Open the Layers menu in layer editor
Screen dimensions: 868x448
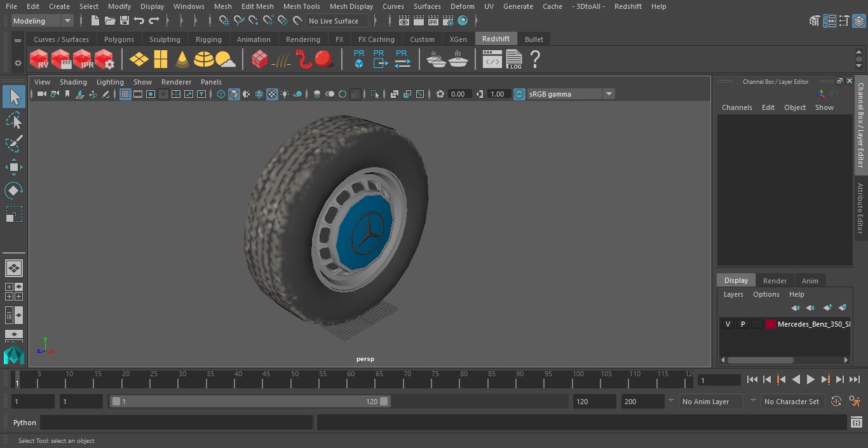point(733,294)
